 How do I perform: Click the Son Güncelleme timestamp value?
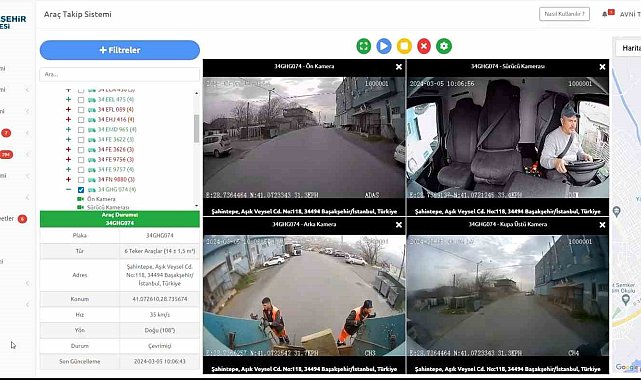160,362
